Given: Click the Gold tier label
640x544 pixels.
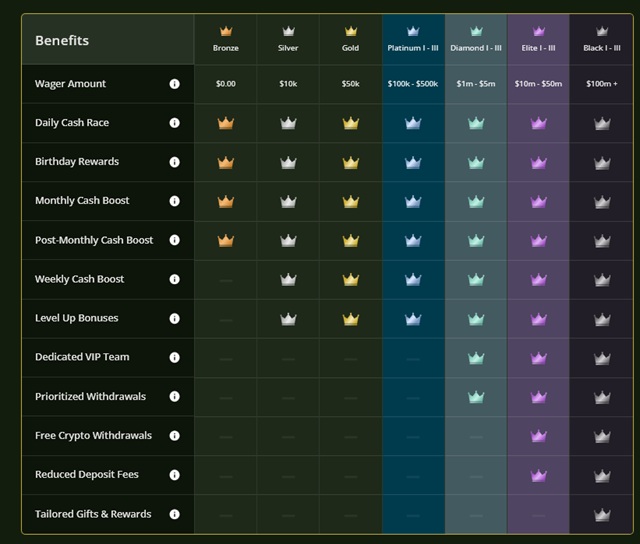Looking at the screenshot, I should click(x=351, y=48).
